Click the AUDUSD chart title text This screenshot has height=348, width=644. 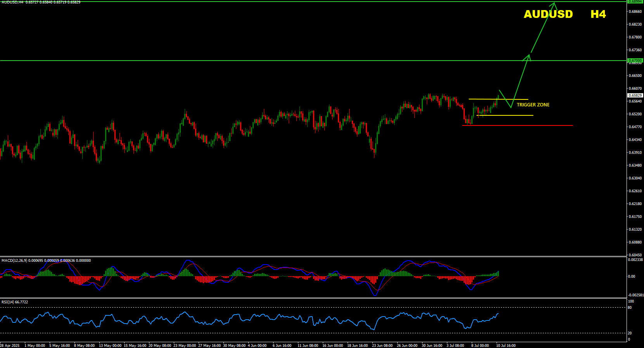[x=548, y=14]
